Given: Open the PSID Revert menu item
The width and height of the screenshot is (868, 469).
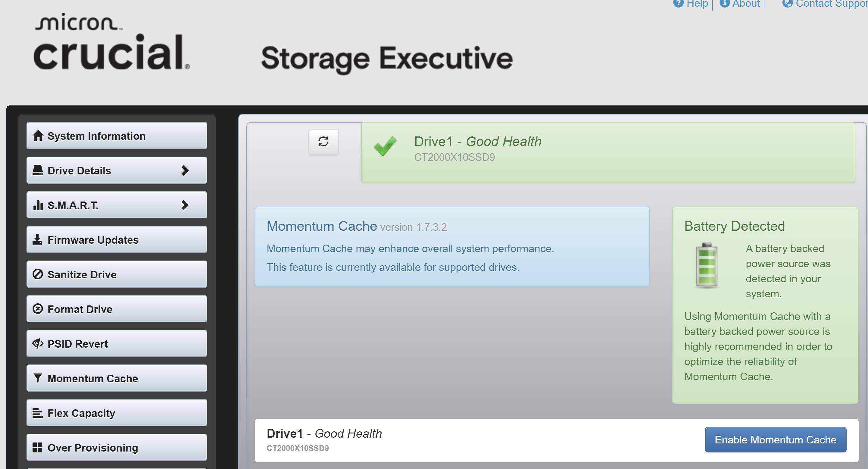Looking at the screenshot, I should tap(117, 344).
